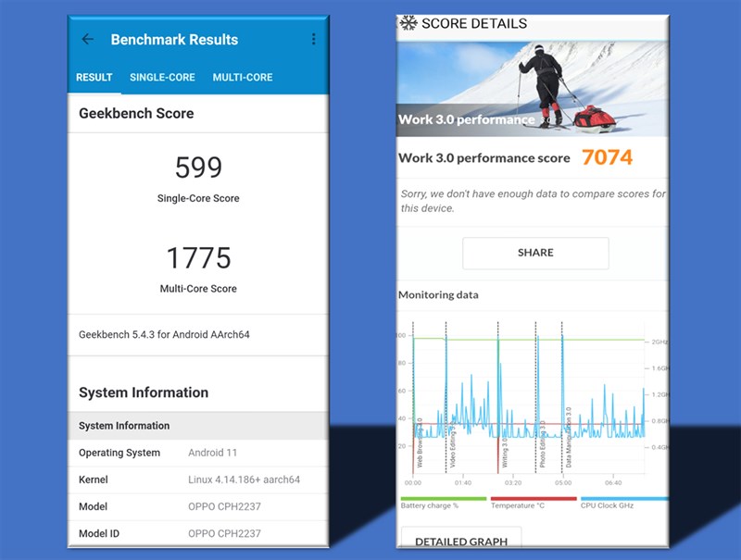Tap the Battery charge % legend
This screenshot has width=741, height=560.
(x=444, y=503)
